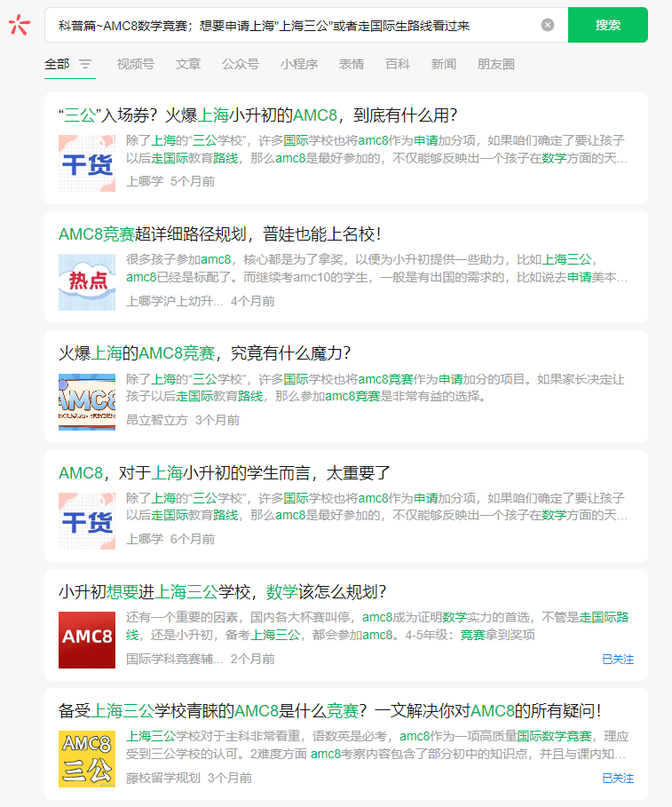This screenshot has height=807, width=672.
Task: Open article AMC8，对于上海小升初的学生而言
Action: [225, 473]
